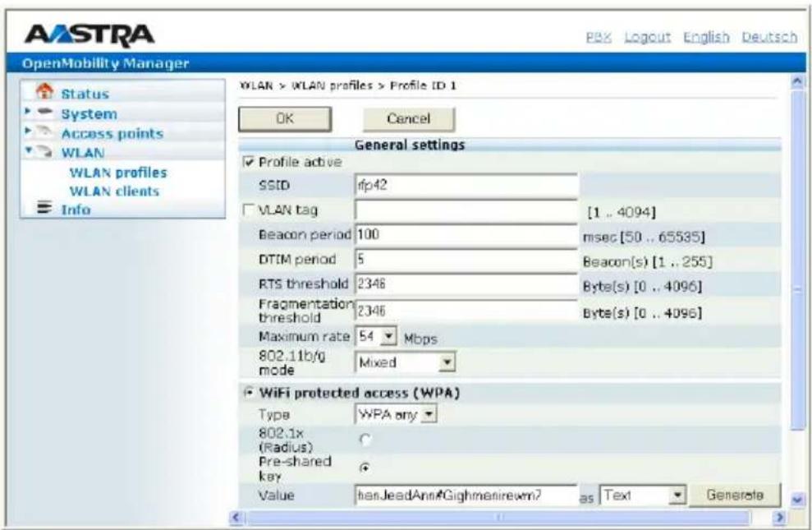Focus the VLAN tag input field
This screenshot has height=530, width=812.
(x=466, y=210)
